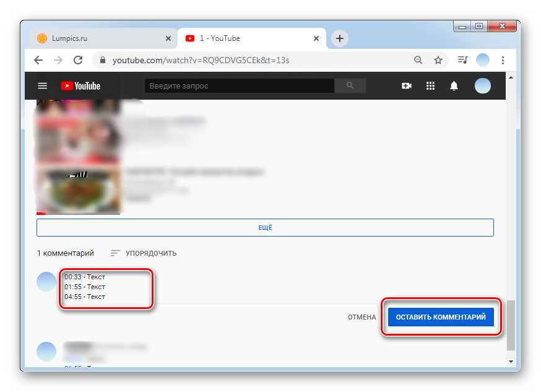Go back to the previous page
Screen dimensions: 541x392
click(38, 60)
